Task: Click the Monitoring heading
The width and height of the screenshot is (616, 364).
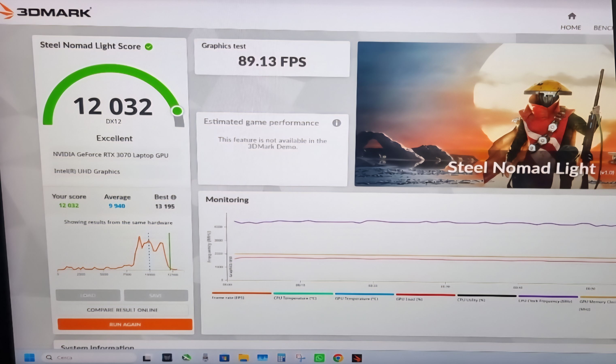Action: pyautogui.click(x=227, y=200)
